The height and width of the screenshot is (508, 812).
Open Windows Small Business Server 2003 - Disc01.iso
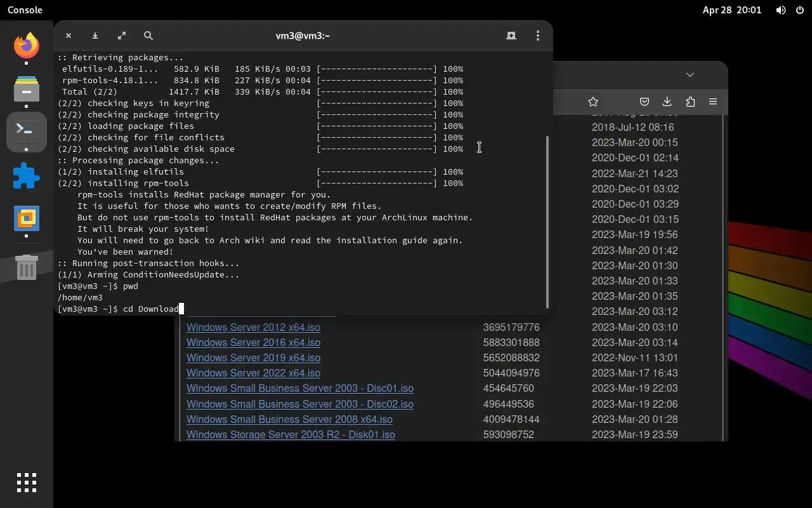point(300,388)
